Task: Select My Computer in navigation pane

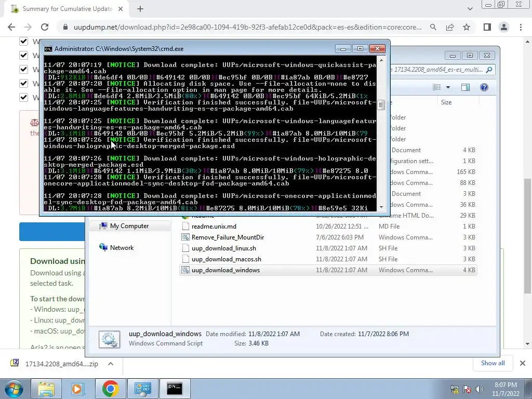Action: click(129, 226)
